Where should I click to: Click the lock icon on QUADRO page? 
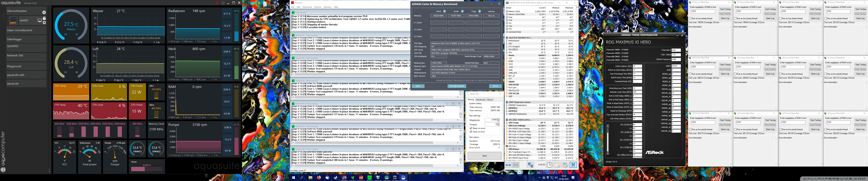coord(44,18)
